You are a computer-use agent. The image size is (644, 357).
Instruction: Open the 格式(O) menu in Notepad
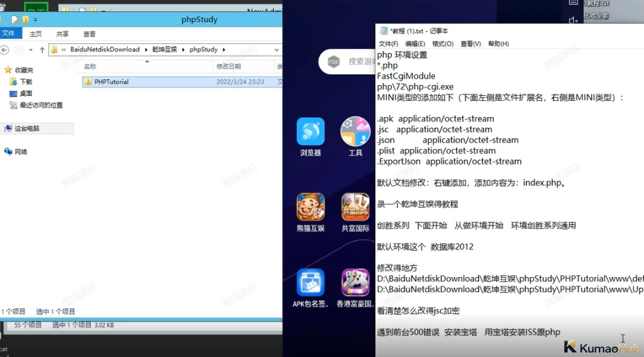point(443,43)
